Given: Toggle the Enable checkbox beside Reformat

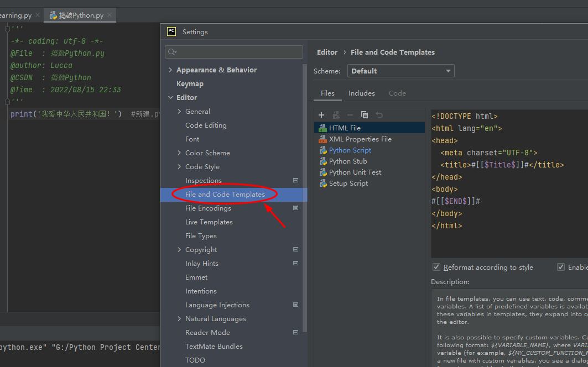Looking at the screenshot, I should 561,267.
